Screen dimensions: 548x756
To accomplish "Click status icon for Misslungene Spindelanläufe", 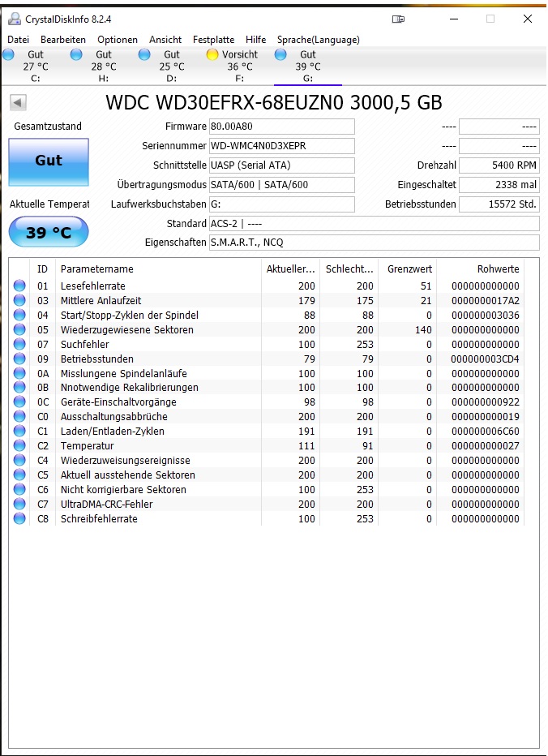I will point(19,373).
